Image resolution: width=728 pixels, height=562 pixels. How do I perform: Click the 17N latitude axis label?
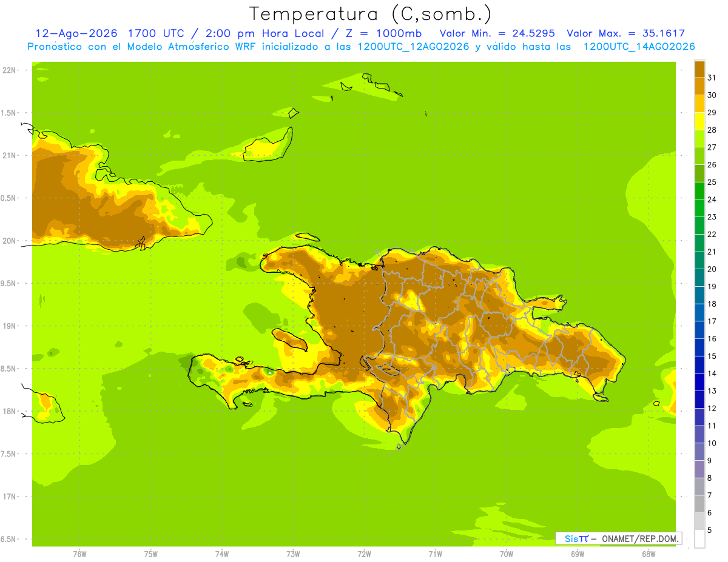[9, 497]
